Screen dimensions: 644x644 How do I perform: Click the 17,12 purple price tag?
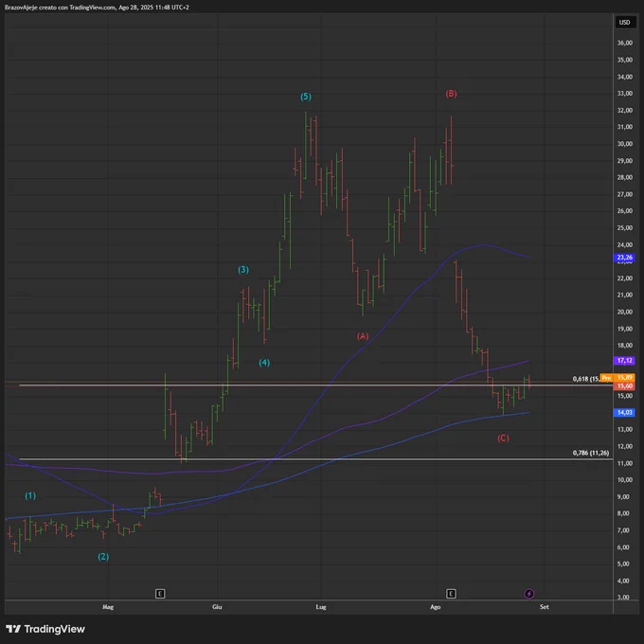point(625,361)
